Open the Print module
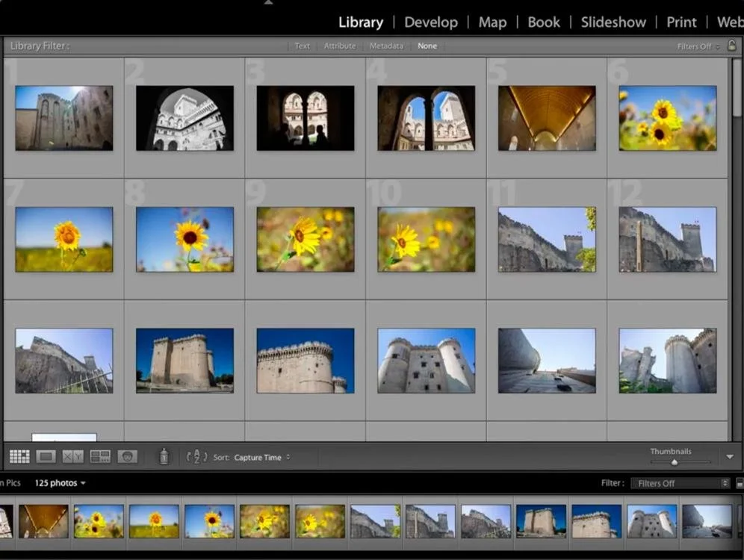 pyautogui.click(x=681, y=22)
